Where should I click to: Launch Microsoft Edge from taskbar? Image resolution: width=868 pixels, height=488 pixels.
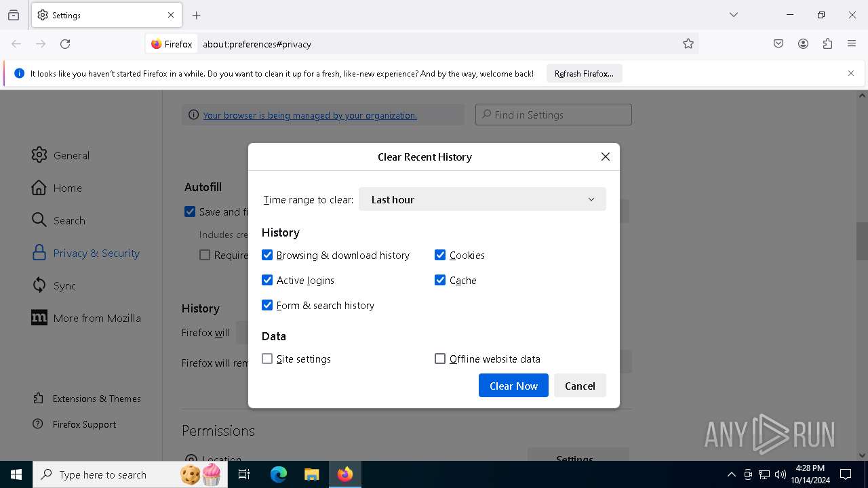pos(279,474)
